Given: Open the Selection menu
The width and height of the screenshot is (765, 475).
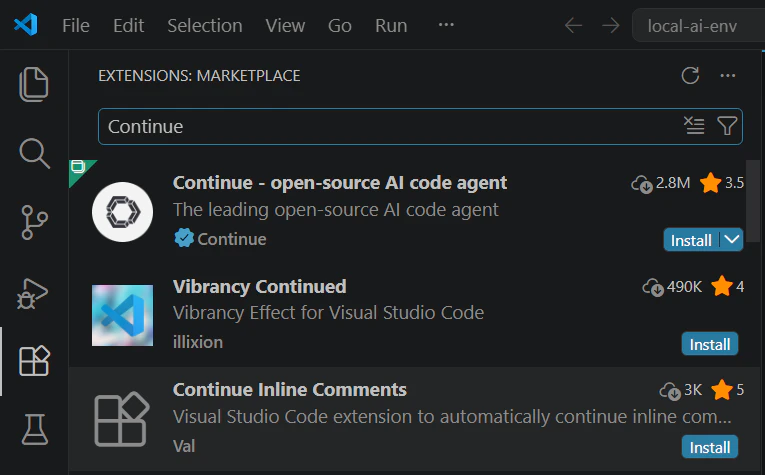Looking at the screenshot, I should [x=204, y=25].
